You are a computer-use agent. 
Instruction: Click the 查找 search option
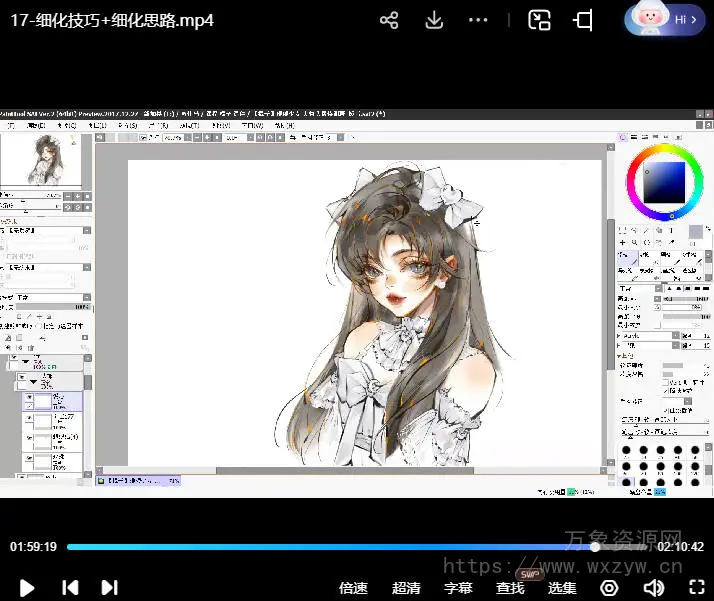click(x=510, y=588)
